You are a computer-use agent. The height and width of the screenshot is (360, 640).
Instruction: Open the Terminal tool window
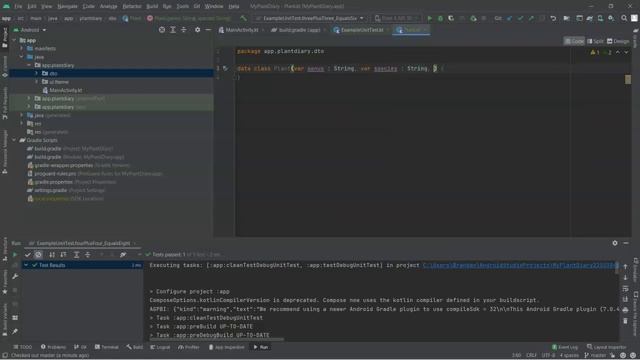(x=107, y=347)
